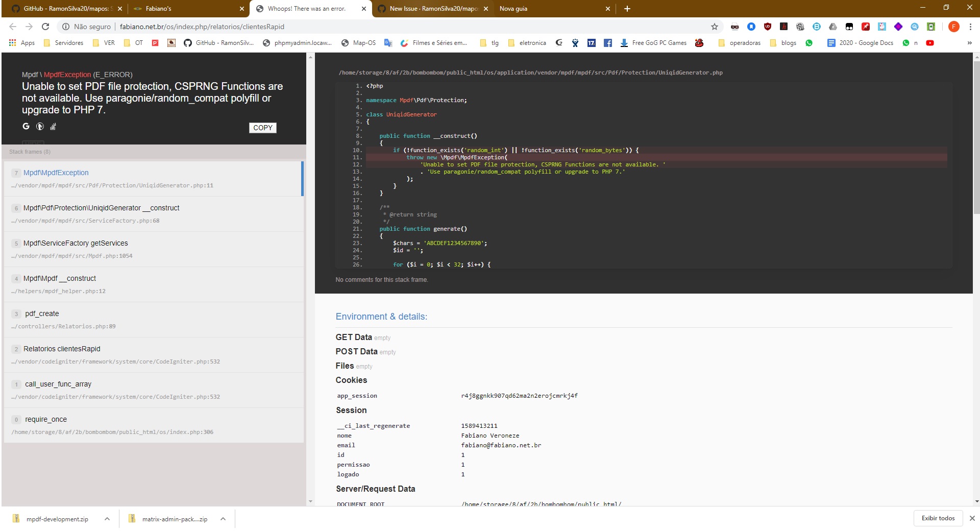Viewport: 980px width, 531px height.
Task: Search the error on Stack Overflow
Action: pyautogui.click(x=53, y=126)
